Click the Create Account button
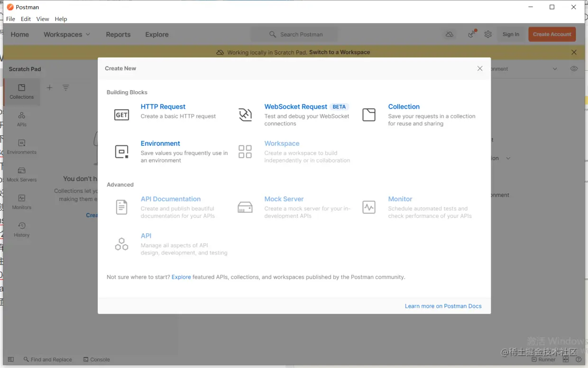 tap(552, 34)
